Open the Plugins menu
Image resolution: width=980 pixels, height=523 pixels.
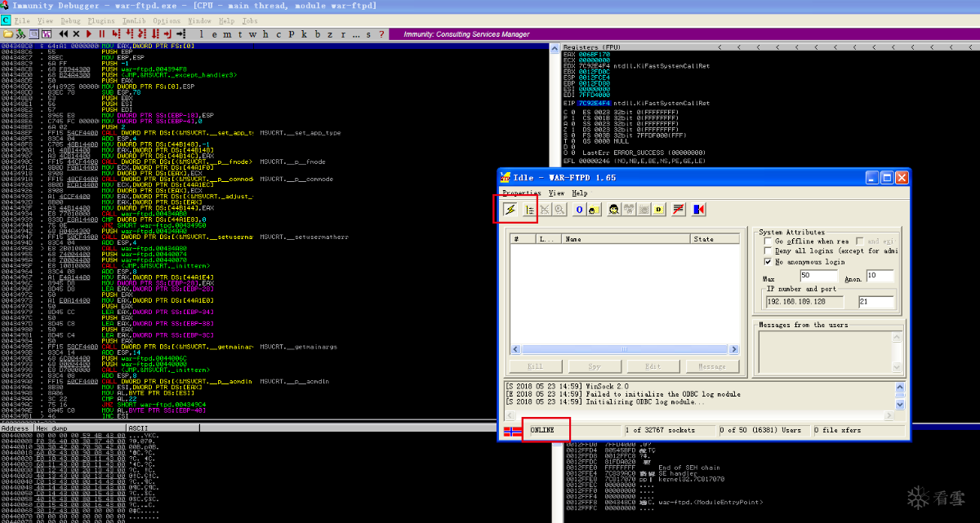tap(101, 20)
